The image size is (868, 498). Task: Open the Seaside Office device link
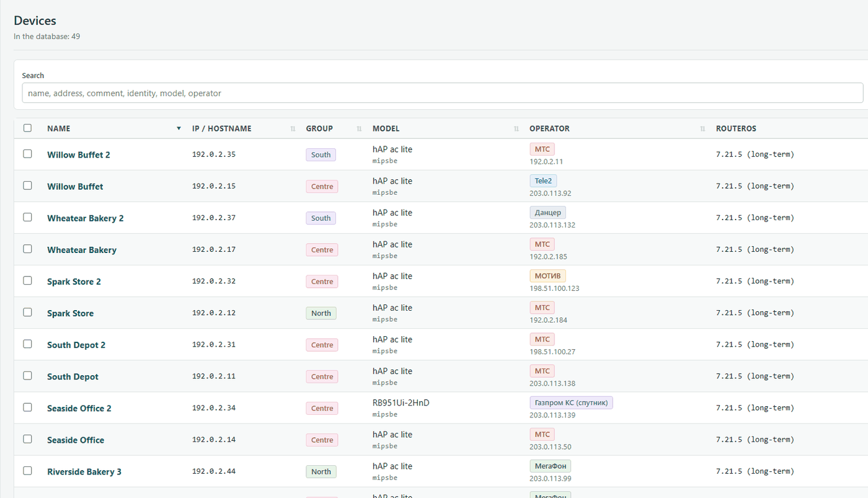tap(76, 440)
